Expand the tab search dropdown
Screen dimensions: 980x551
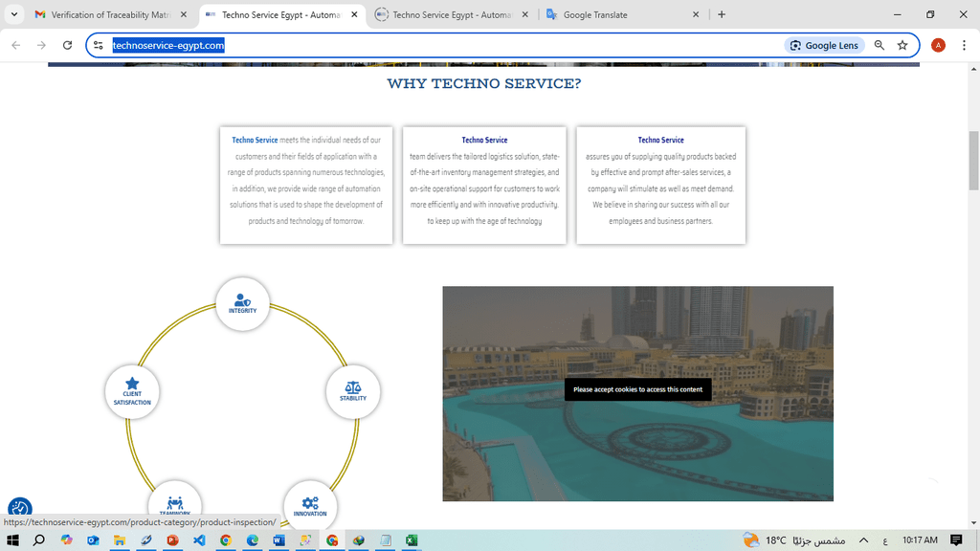(x=13, y=14)
